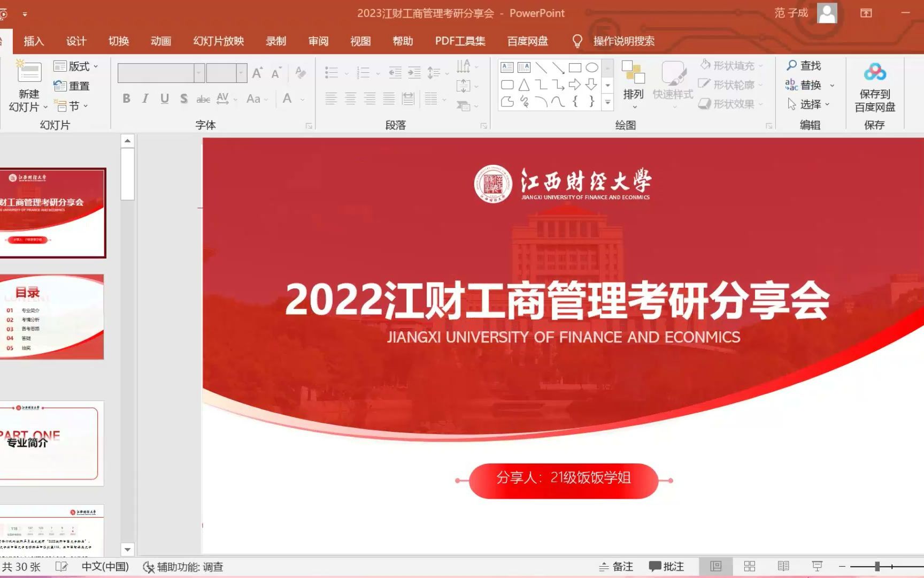This screenshot has height=578, width=924.
Task: Toggle text Shadow formatting
Action: [x=184, y=98]
